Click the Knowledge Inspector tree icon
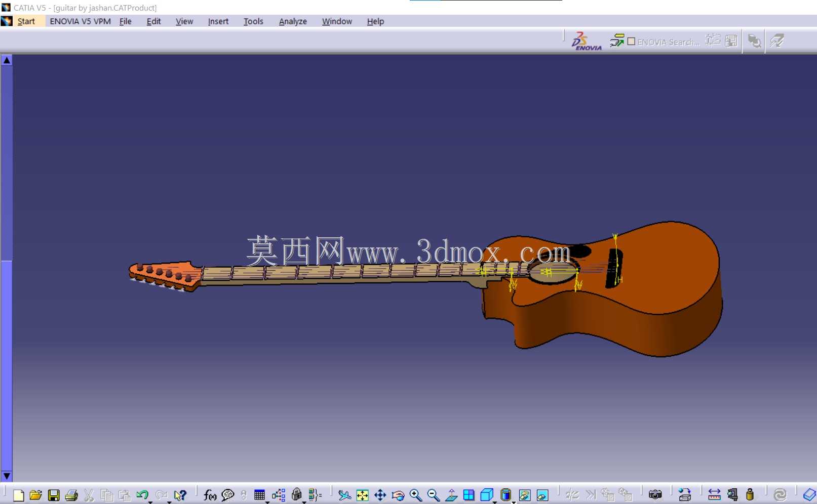The image size is (817, 504). (x=279, y=495)
